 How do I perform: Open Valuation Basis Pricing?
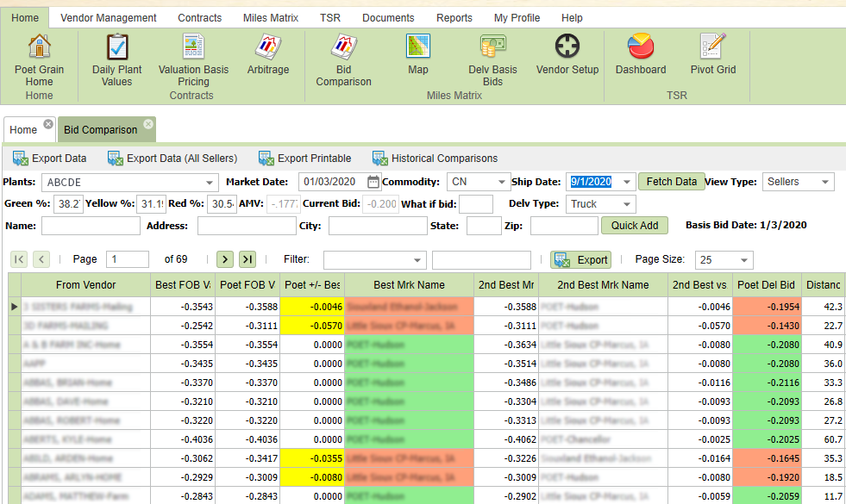tap(193, 59)
